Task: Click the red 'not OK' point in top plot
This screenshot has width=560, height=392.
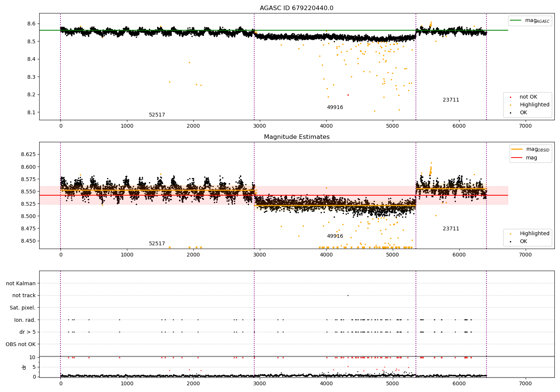Action: point(348,95)
